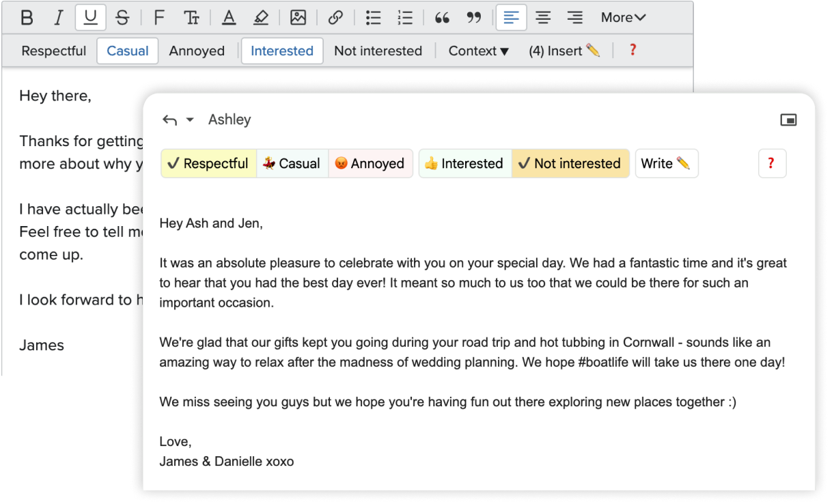Open the text color picker

pos(229,18)
